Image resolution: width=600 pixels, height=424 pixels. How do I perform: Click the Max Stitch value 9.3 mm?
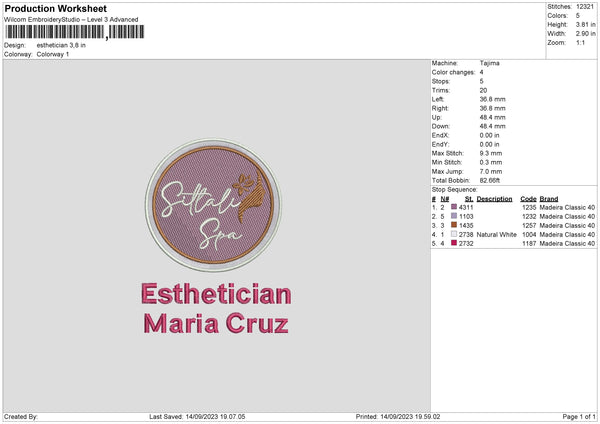pos(491,153)
